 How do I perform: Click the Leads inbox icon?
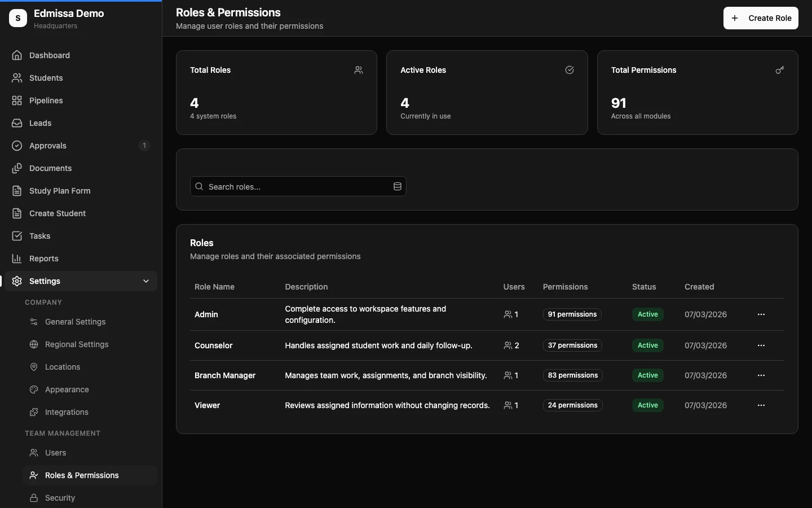17,123
